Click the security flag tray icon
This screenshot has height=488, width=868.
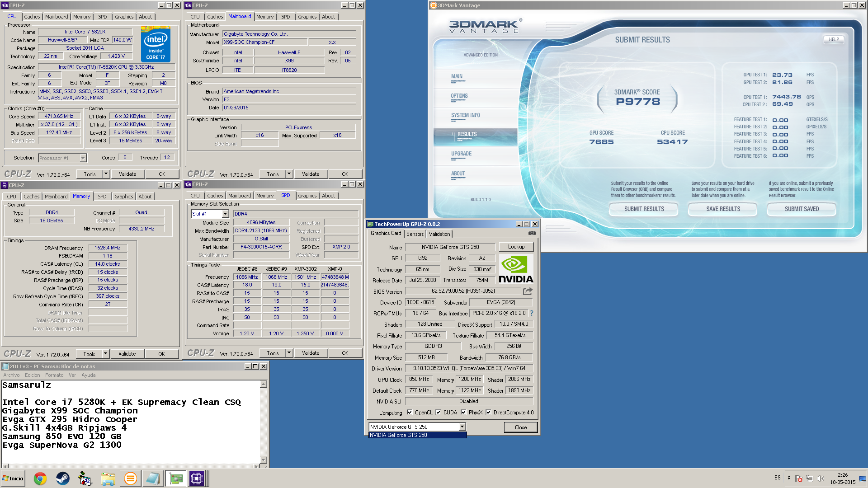pos(799,479)
